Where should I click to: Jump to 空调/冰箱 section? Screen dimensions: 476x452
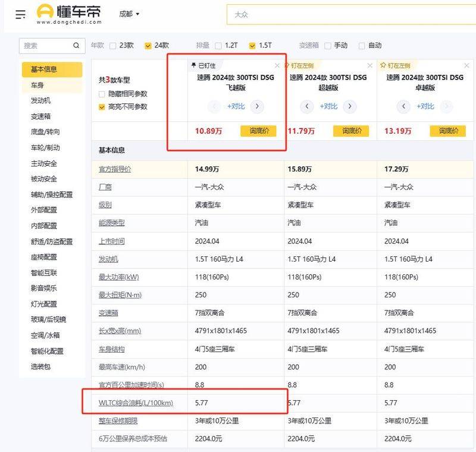pyautogui.click(x=45, y=335)
